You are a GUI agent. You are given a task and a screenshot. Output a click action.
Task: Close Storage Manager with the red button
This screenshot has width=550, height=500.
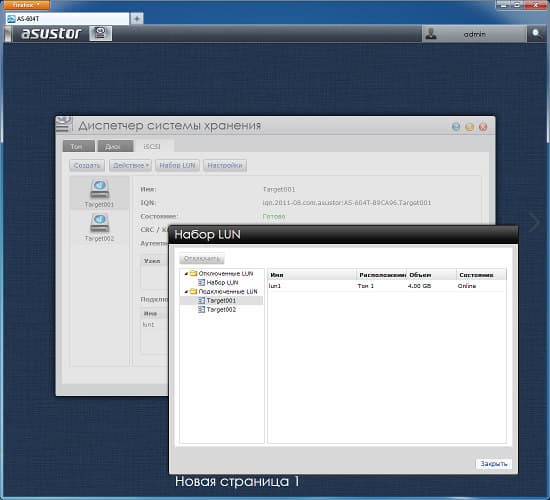pos(483,127)
